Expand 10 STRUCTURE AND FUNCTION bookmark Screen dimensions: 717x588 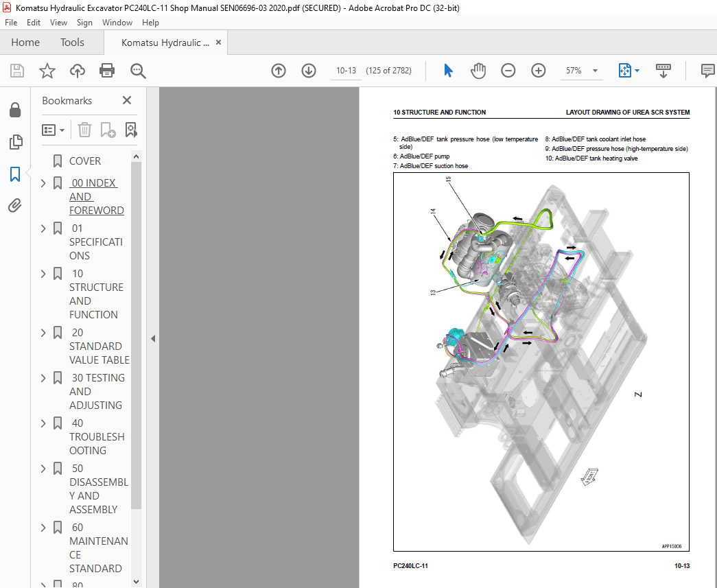(x=43, y=274)
